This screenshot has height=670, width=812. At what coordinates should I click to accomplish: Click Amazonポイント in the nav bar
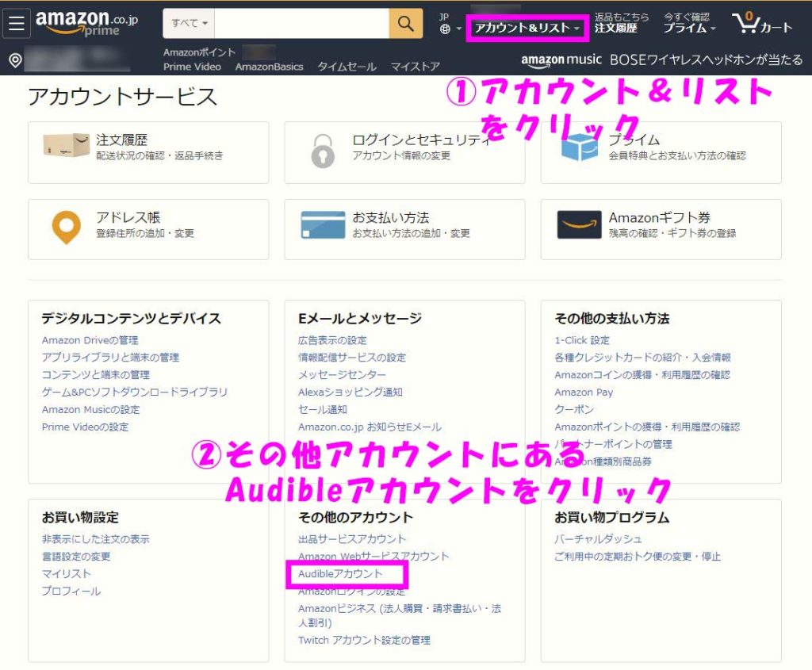coord(199,52)
